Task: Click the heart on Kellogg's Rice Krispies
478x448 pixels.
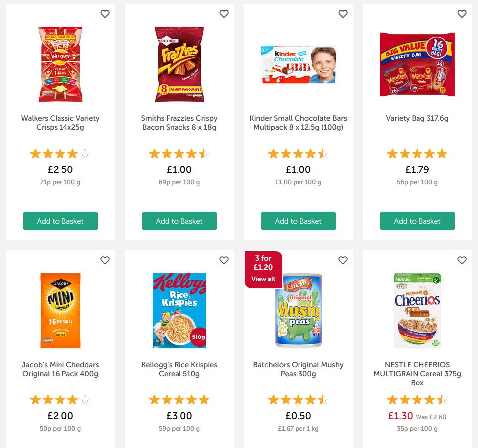Action: (224, 260)
